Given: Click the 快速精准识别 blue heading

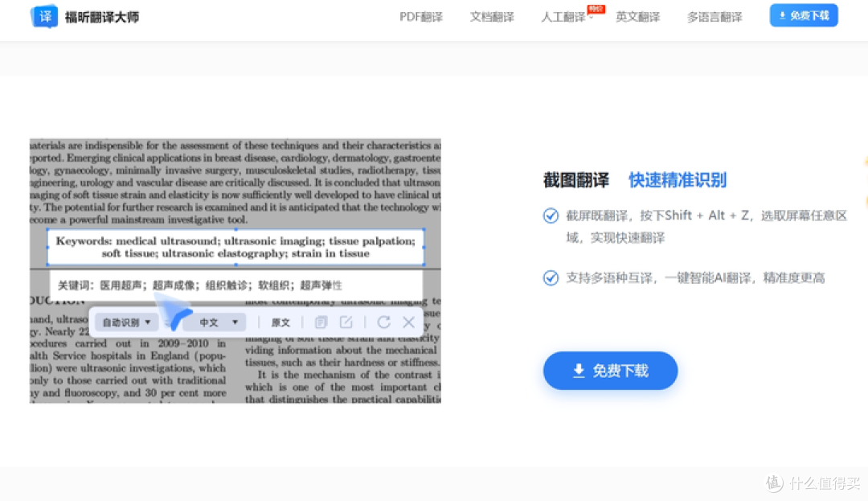Looking at the screenshot, I should point(677,180).
